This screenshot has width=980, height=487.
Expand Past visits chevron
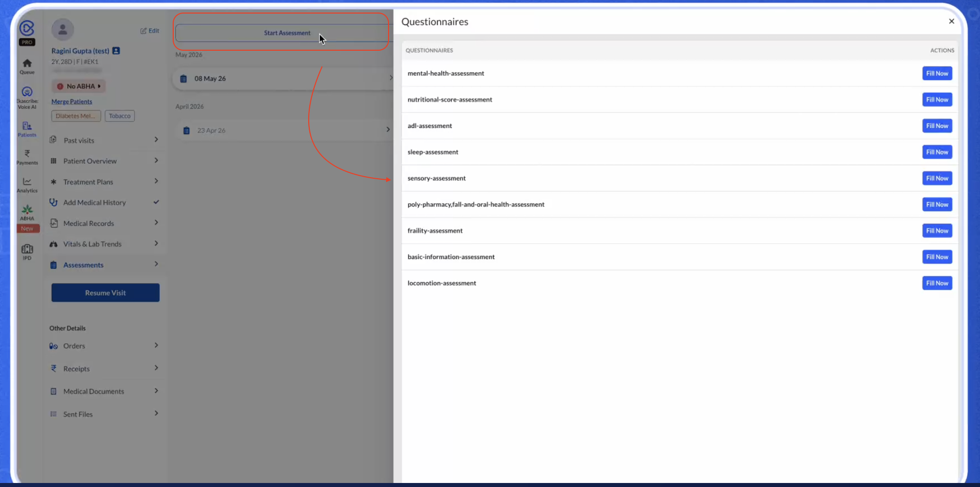coord(156,140)
